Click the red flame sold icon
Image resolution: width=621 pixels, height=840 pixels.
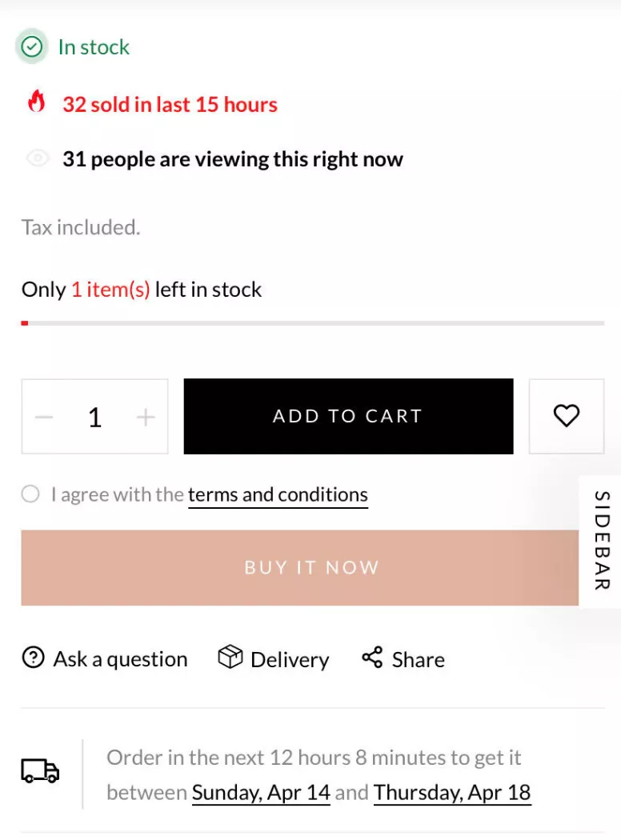tap(37, 102)
